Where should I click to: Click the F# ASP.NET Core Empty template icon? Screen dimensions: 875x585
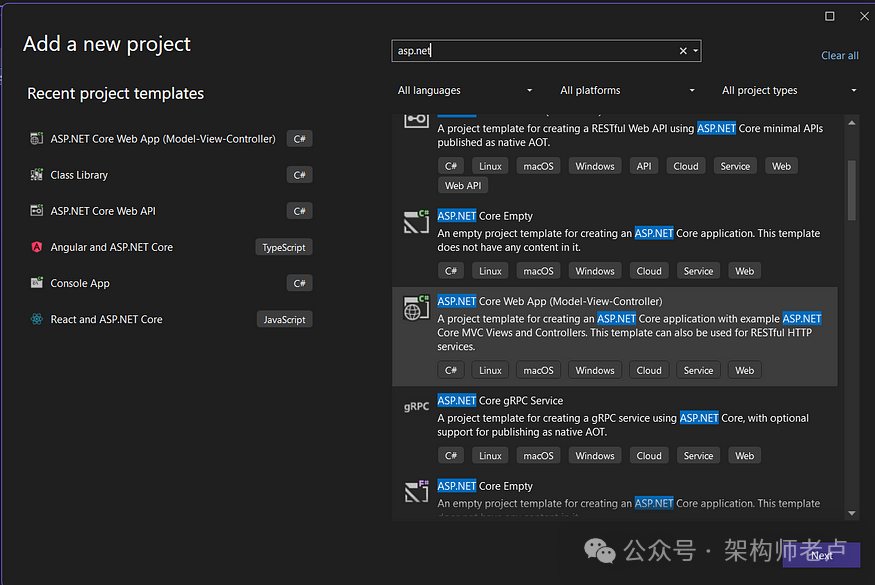coord(416,491)
